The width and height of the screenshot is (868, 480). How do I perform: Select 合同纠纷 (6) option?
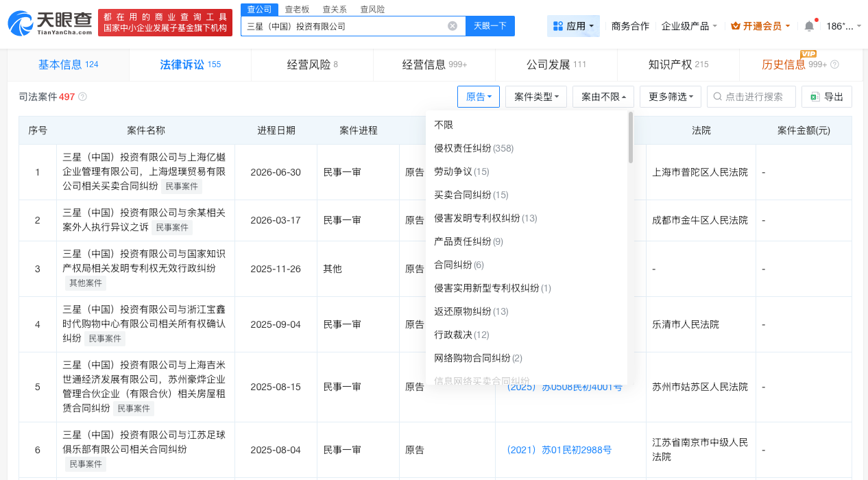click(x=527, y=265)
